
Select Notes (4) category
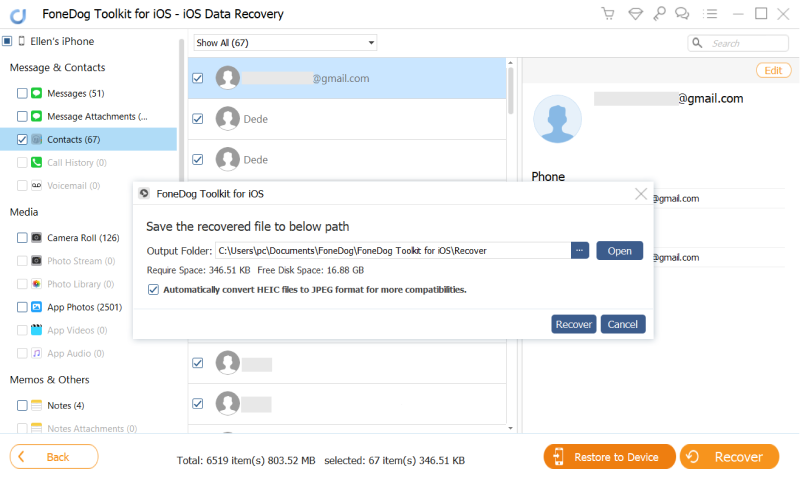[x=65, y=405]
